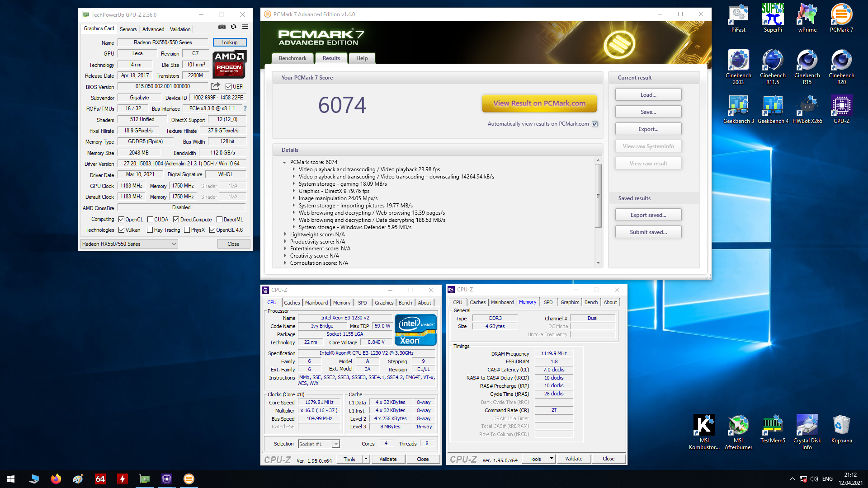Screen dimensions: 868x488
Task: Open volume control in system tray
Action: 814,479
